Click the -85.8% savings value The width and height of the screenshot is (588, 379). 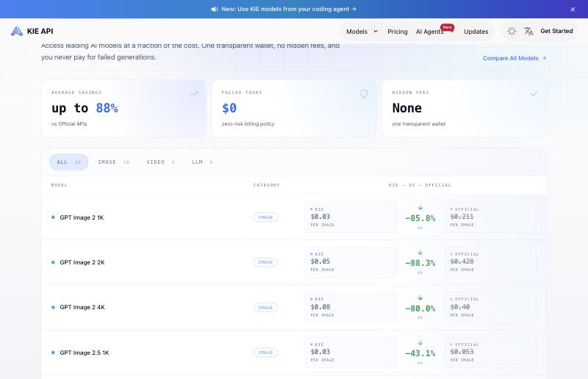tap(420, 218)
